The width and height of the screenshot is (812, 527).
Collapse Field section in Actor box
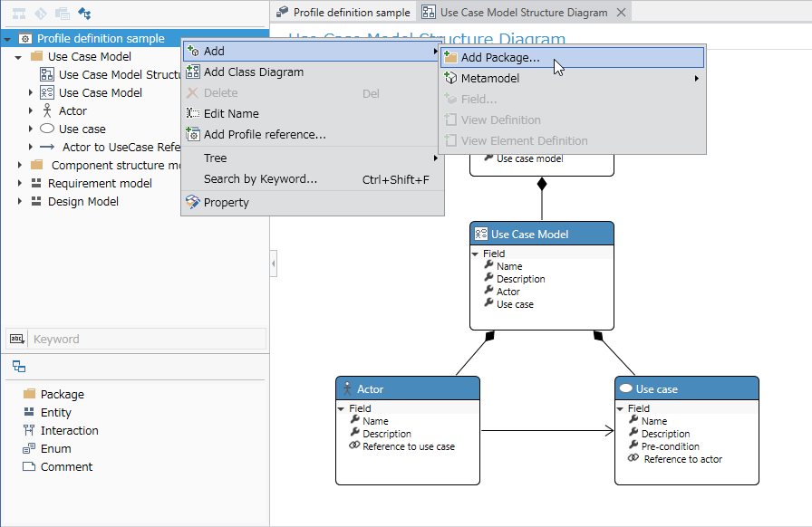point(342,408)
